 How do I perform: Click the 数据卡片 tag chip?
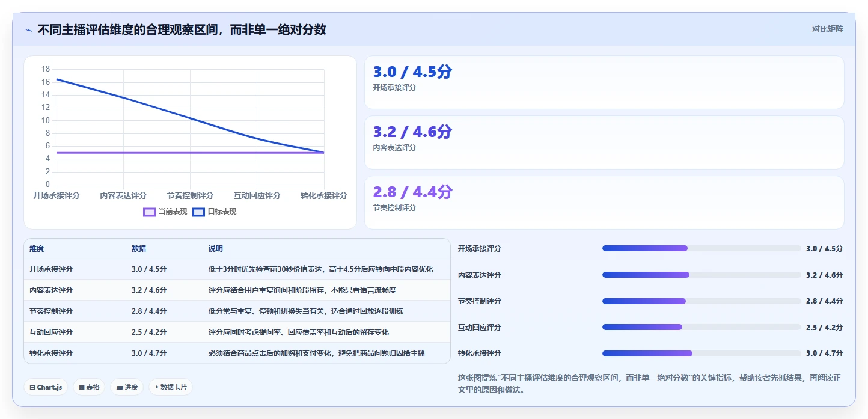[x=171, y=387]
